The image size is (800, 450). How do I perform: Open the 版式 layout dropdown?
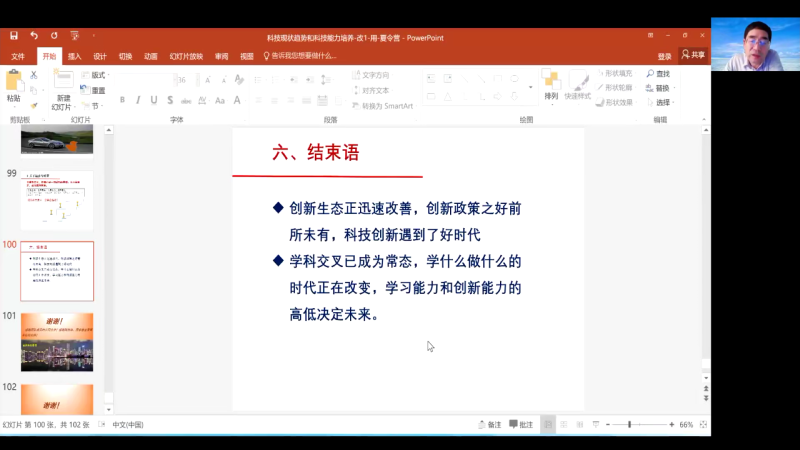[95, 75]
